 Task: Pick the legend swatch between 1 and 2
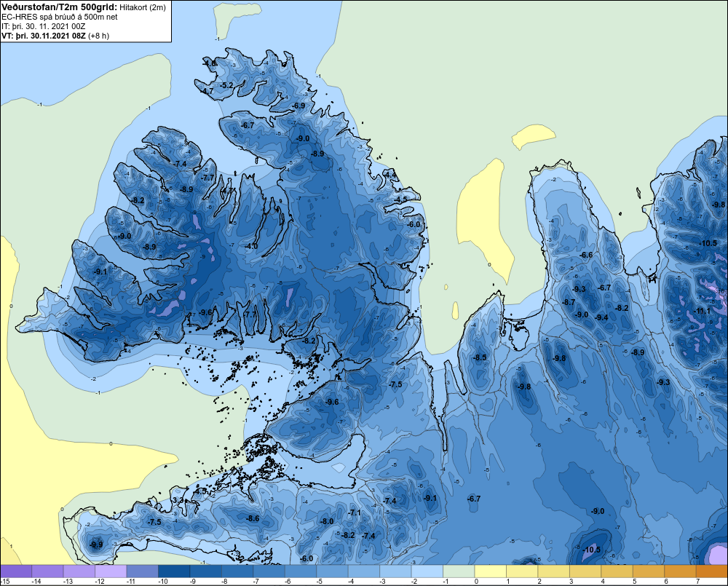coord(522,571)
